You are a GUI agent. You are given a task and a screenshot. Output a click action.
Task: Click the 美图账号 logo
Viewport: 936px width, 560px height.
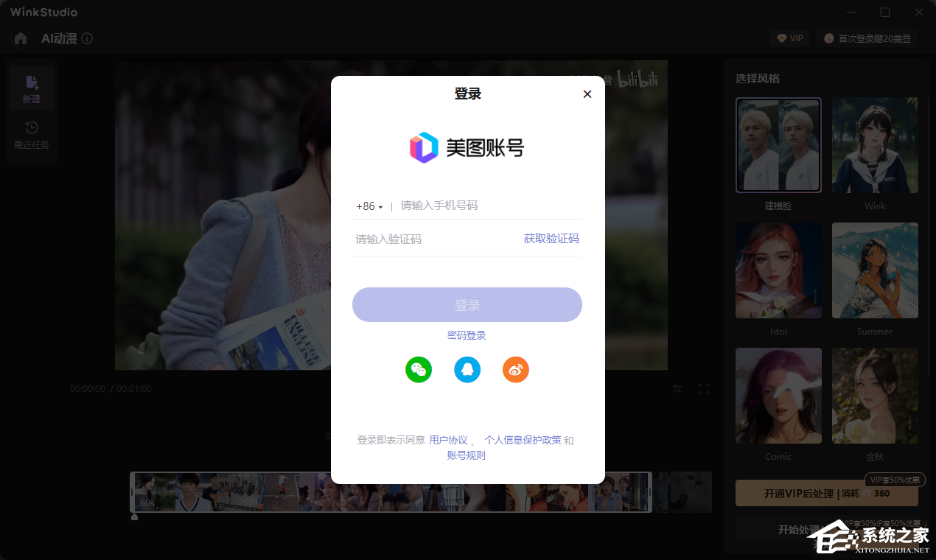coord(467,147)
